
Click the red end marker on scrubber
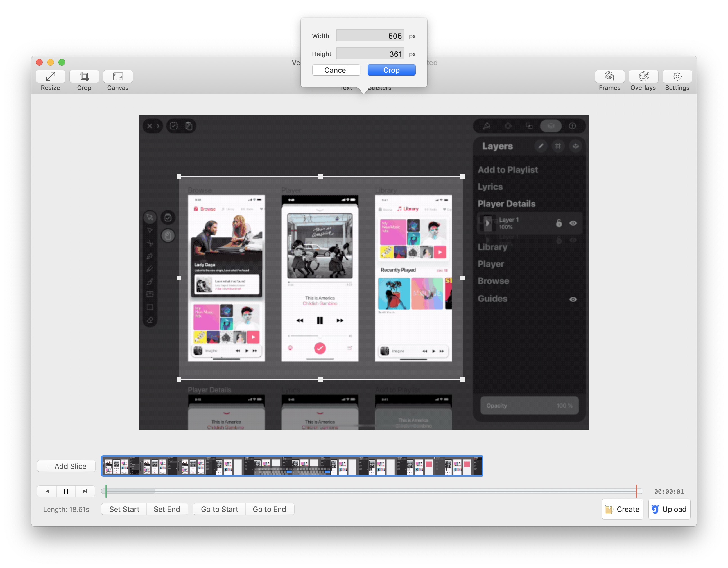pos(637,491)
